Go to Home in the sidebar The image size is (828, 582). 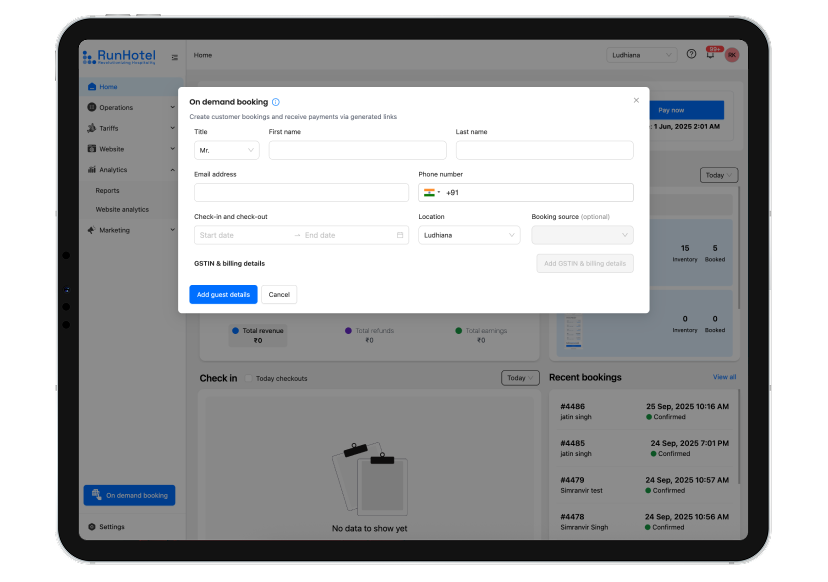[x=131, y=87]
